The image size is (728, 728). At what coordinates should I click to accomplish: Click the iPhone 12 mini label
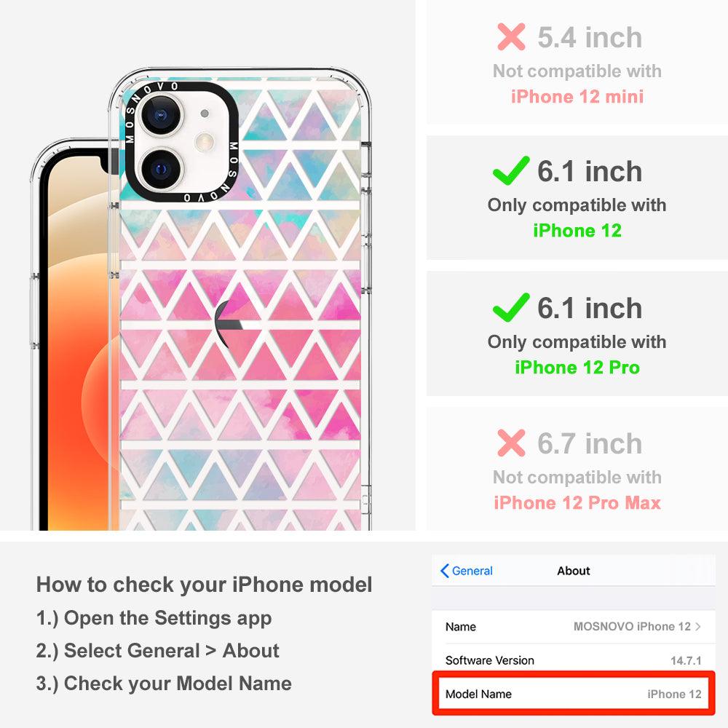(x=577, y=97)
